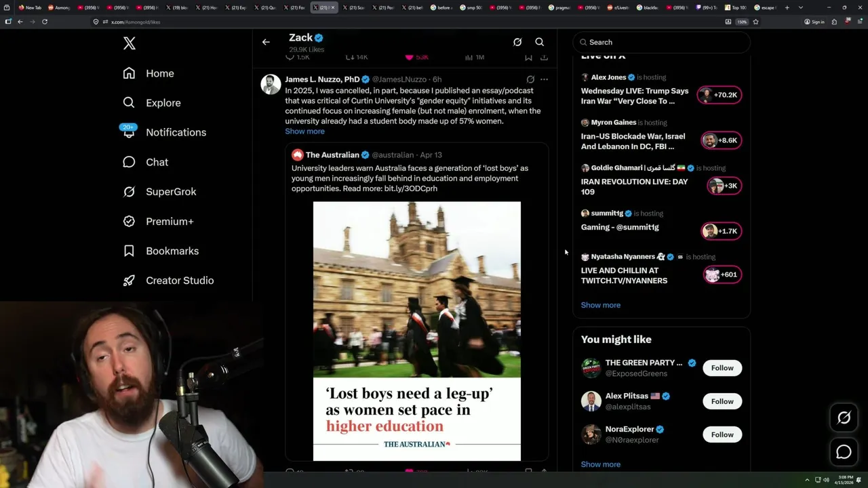Click the search icon in Zack's header
The height and width of the screenshot is (488, 868).
pyautogui.click(x=540, y=42)
